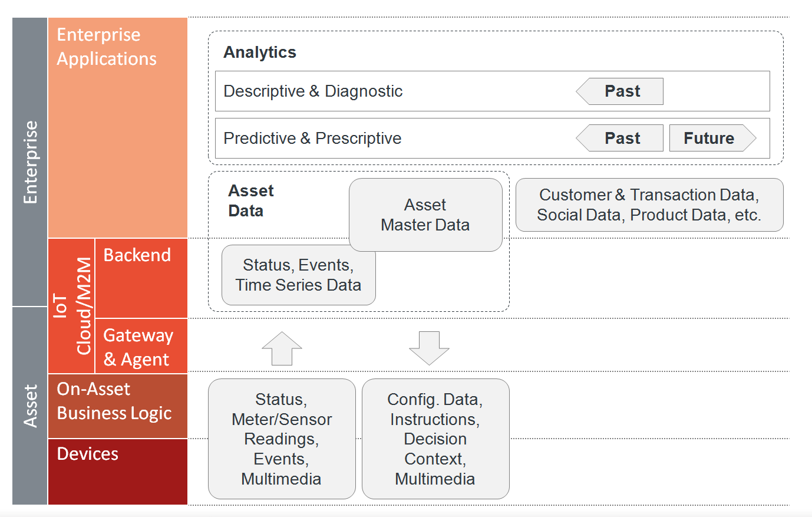Select the Enterprise Applications block
This screenshot has height=517, width=812.
point(118,127)
